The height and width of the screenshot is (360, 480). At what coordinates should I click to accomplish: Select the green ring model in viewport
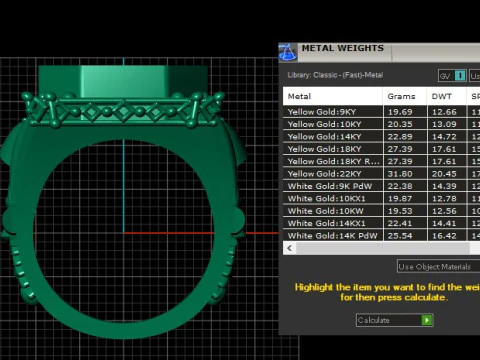[123, 200]
